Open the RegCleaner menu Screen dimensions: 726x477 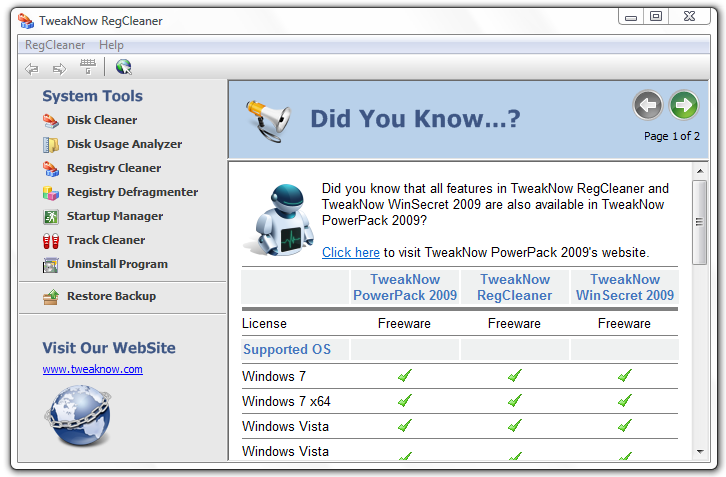click(55, 45)
